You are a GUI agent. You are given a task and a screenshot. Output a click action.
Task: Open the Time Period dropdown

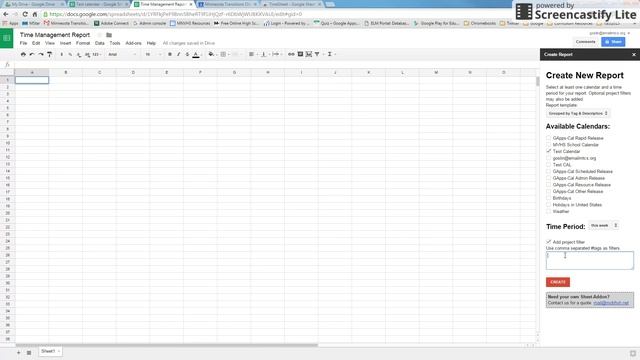click(603, 225)
